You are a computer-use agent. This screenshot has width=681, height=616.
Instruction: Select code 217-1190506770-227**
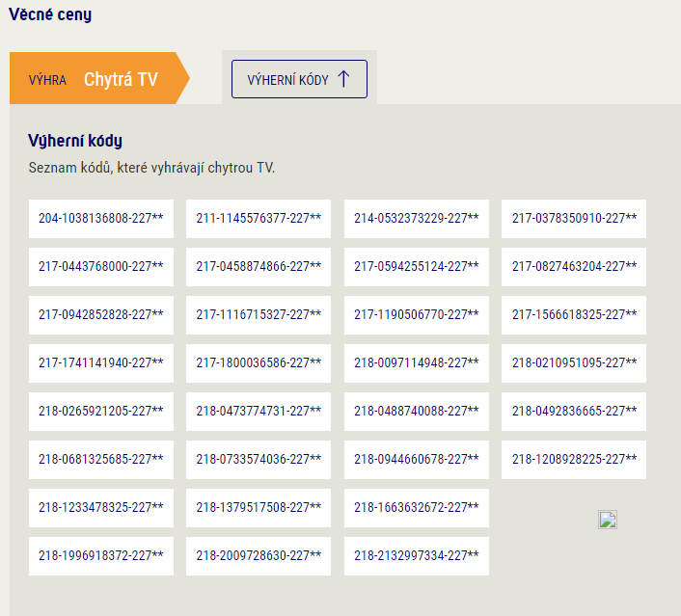(x=417, y=315)
